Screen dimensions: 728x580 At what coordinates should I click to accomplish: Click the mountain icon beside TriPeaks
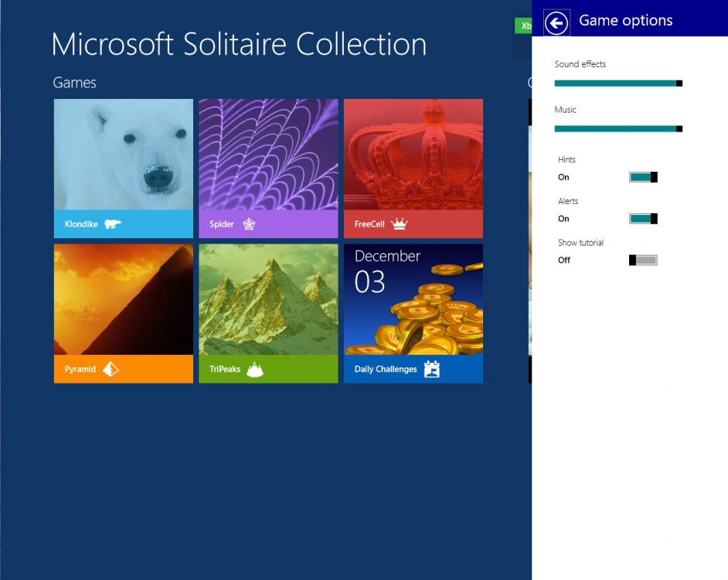pyautogui.click(x=255, y=369)
